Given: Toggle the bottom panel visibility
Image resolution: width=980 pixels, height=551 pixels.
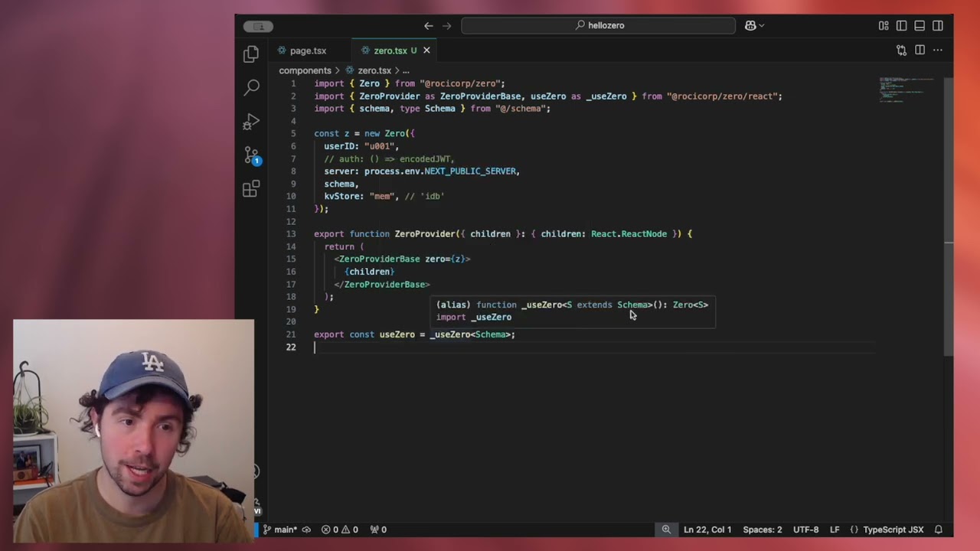Looking at the screenshot, I should (x=920, y=25).
